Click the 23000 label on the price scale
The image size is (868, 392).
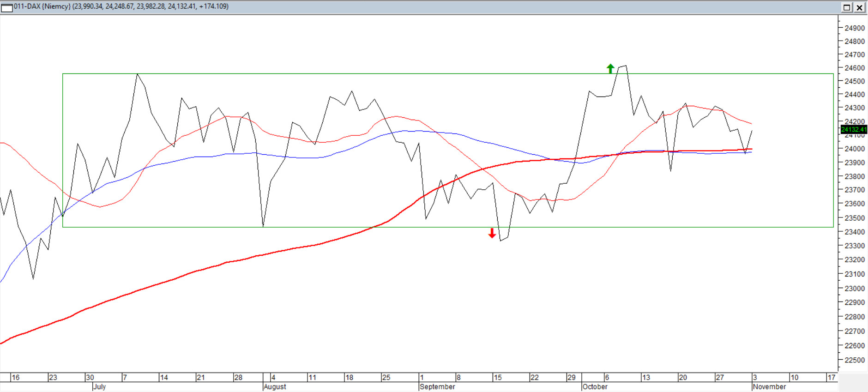click(x=854, y=289)
